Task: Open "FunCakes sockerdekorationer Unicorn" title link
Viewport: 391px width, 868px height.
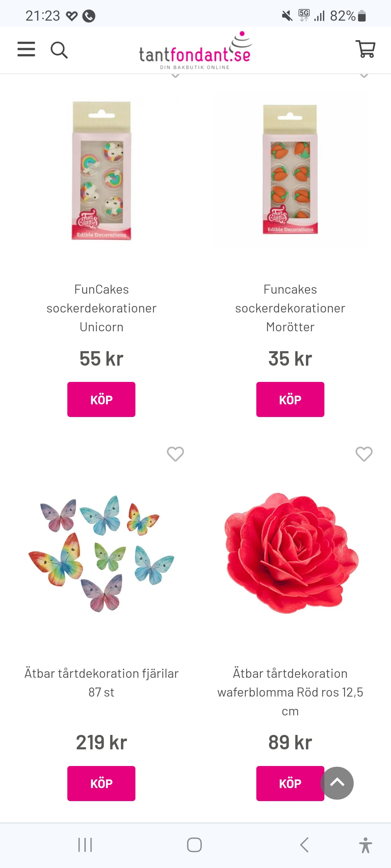Action: [x=101, y=308]
